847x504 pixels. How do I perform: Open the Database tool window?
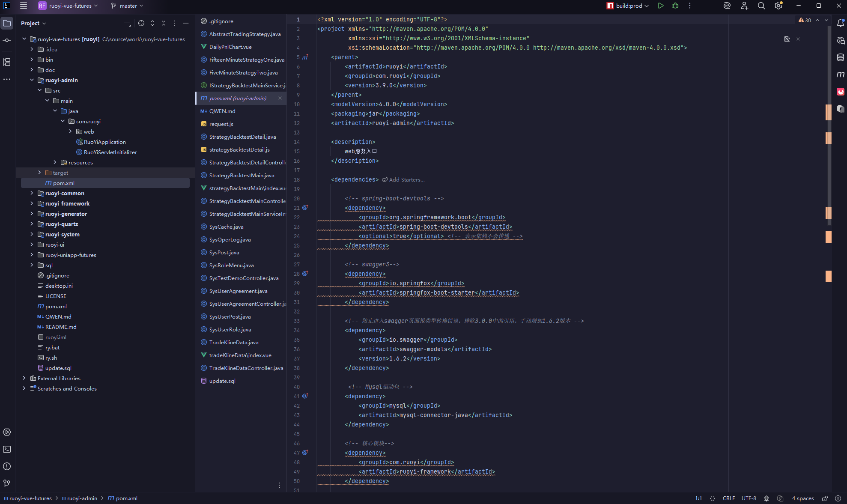point(840,57)
